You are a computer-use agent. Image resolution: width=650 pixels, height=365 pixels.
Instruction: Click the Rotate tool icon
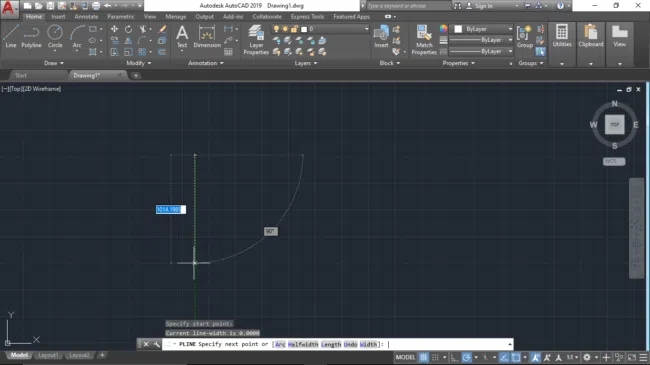pos(129,29)
